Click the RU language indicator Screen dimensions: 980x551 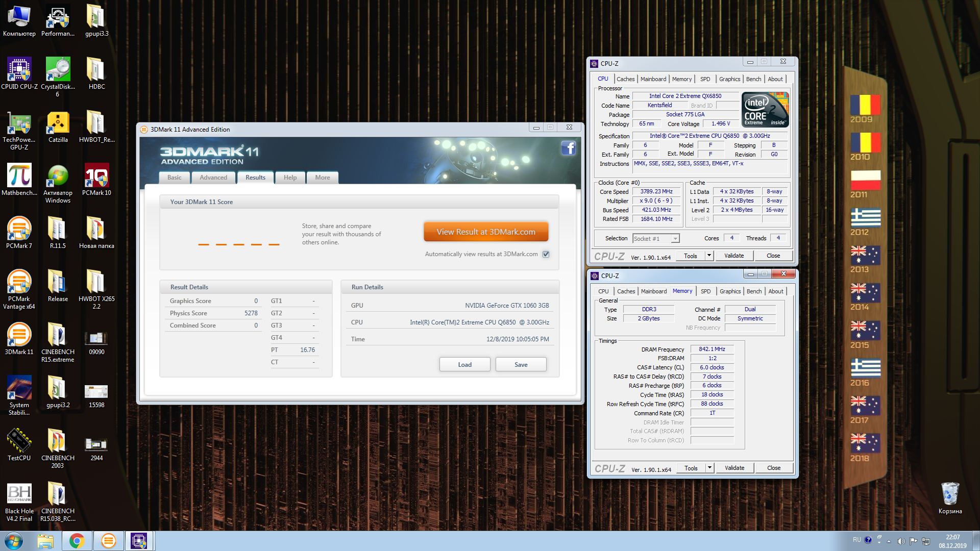[856, 540]
